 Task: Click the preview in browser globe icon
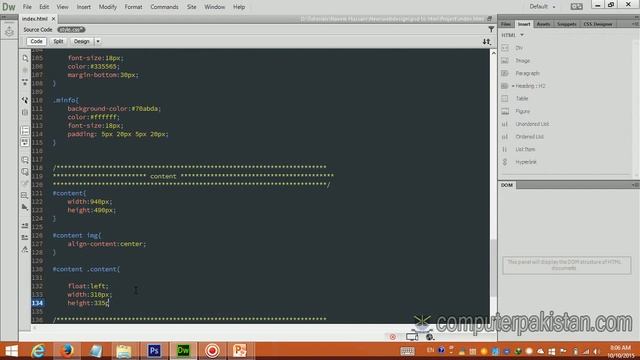[x=429, y=337]
